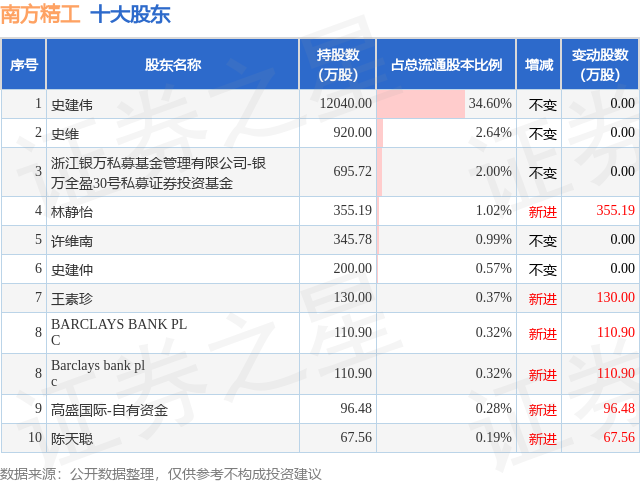The image size is (640, 483).
Task: Click 新进 in the 林静怡 row
Action: pos(542,212)
